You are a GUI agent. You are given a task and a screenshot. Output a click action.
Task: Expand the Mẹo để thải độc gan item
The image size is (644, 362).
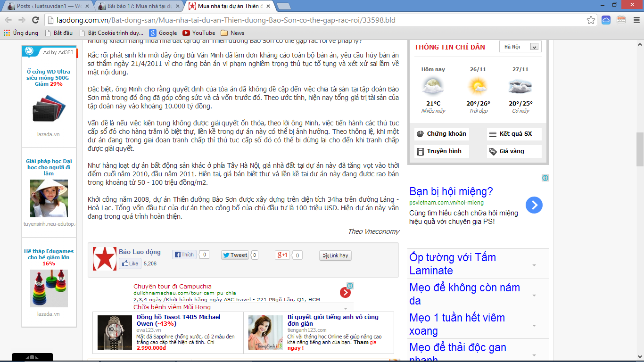(x=534, y=355)
